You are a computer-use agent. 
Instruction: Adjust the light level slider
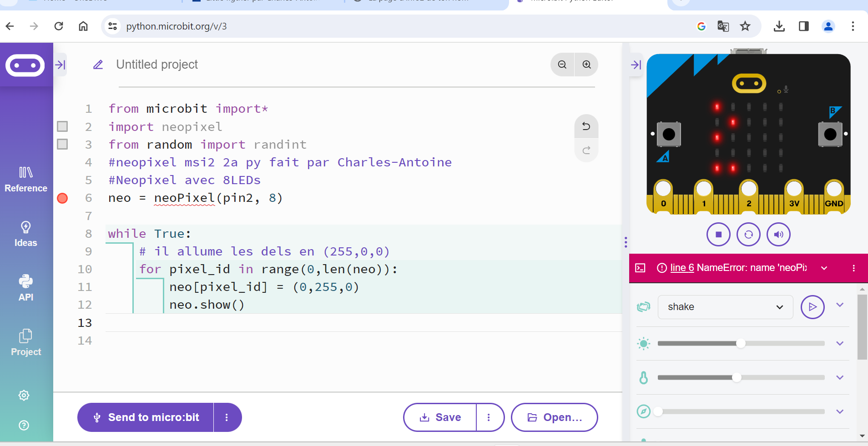pyautogui.click(x=741, y=343)
